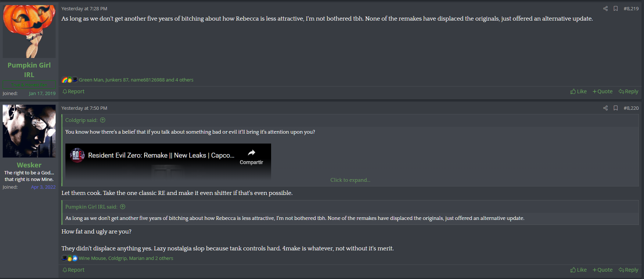Click share icon on post #8,219

605,8
